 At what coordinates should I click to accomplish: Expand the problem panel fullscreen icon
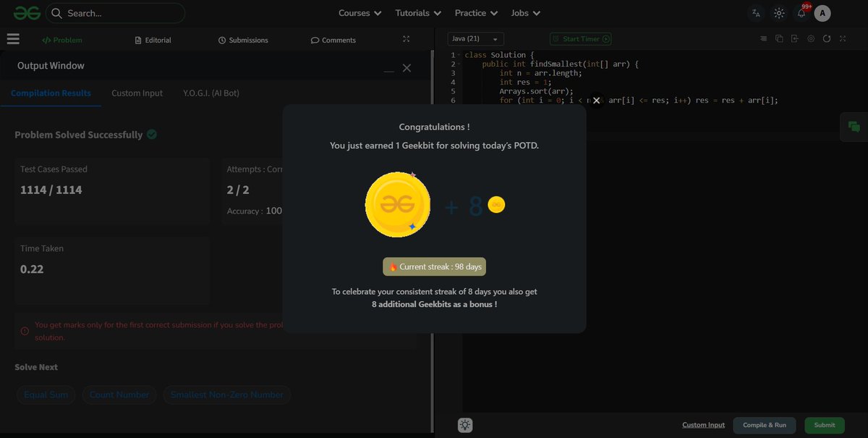click(406, 39)
